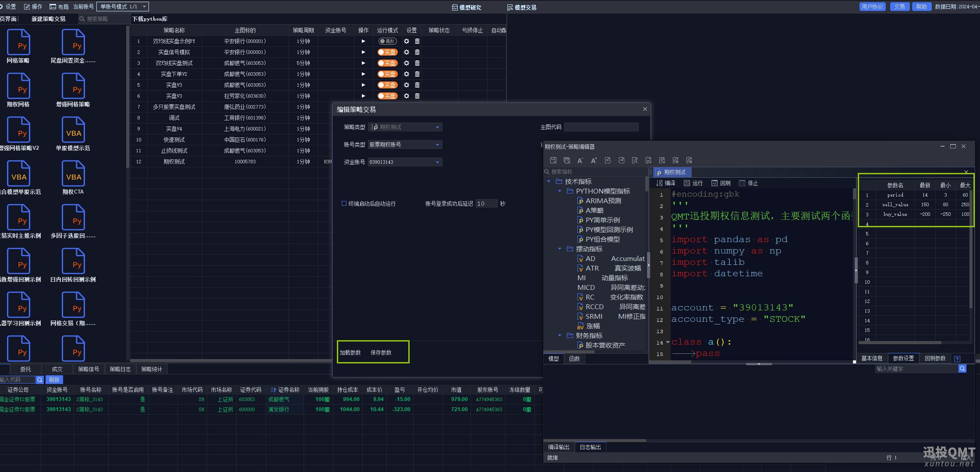The image size is (980, 472).
Task: Open the 策略信号 bottom tab
Action: click(x=88, y=369)
